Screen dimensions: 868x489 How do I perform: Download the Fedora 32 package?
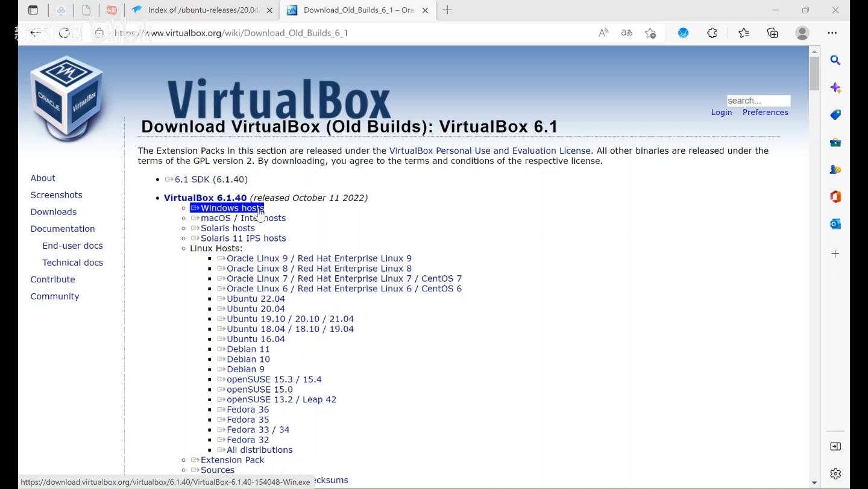(x=243, y=440)
